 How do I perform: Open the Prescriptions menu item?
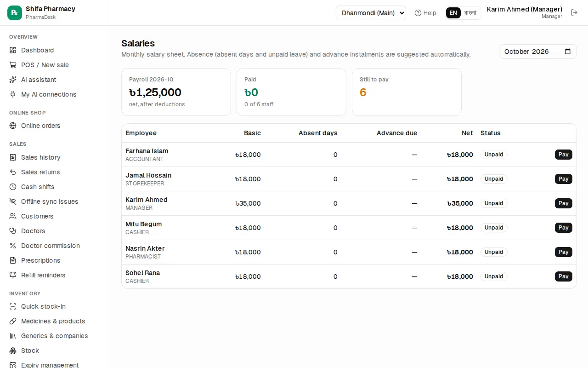(55, 260)
